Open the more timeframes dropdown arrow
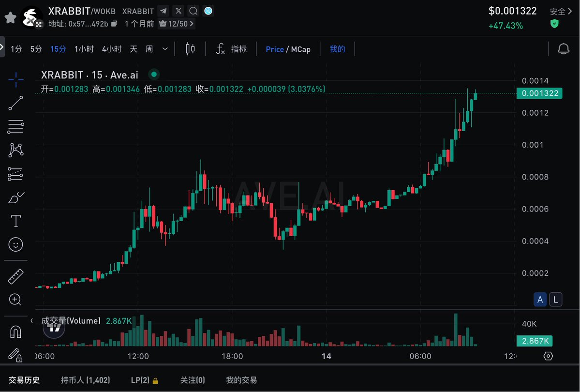This screenshot has height=392, width=580. coord(165,49)
